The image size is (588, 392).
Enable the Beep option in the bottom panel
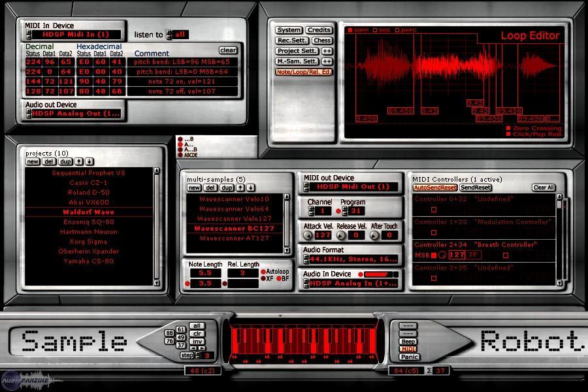coord(408,341)
